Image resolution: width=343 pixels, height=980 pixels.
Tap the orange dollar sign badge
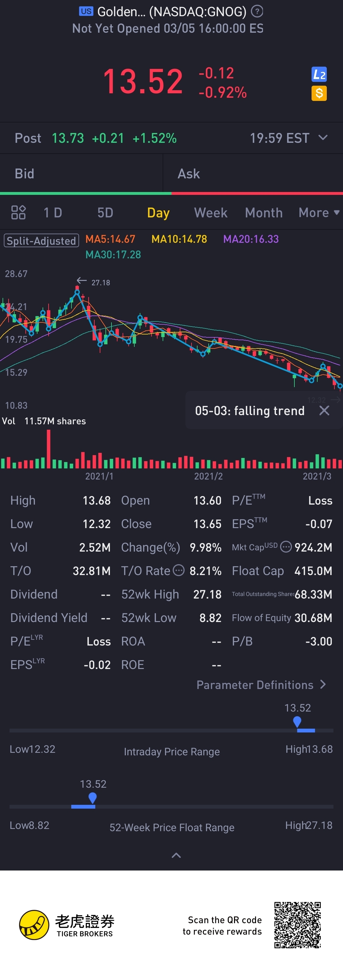319,93
